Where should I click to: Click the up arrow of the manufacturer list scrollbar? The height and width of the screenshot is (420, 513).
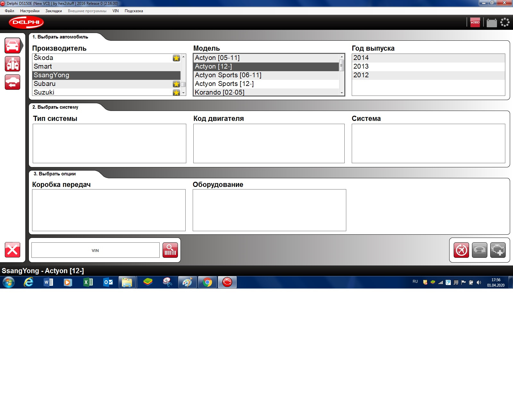tap(183, 57)
